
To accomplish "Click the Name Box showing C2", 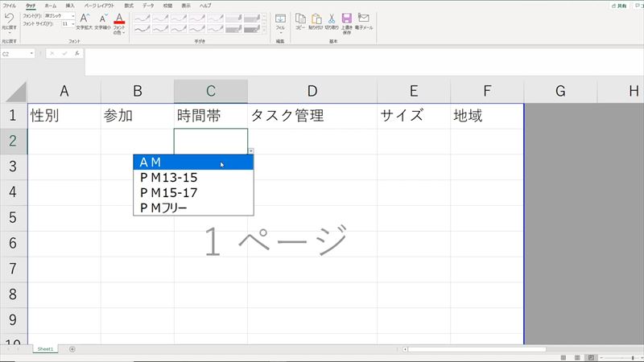I will [x=16, y=54].
